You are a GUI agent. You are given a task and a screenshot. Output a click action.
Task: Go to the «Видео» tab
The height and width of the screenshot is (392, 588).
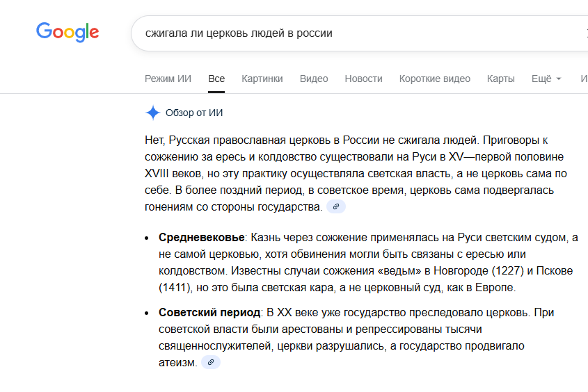click(314, 79)
